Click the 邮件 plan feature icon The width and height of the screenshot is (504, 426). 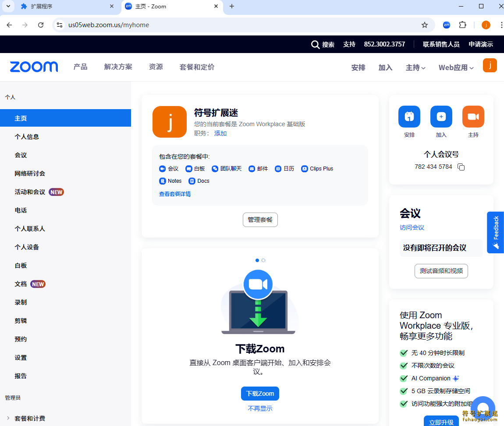click(252, 169)
